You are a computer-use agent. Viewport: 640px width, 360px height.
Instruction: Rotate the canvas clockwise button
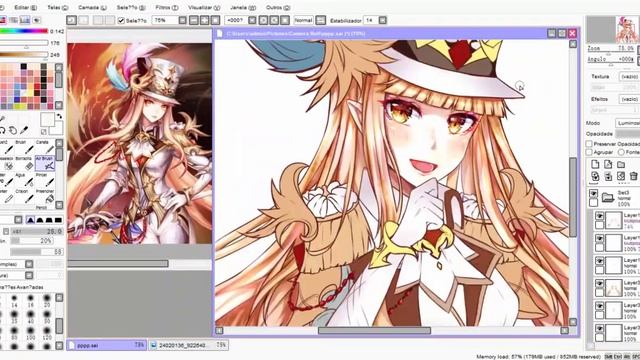[274, 20]
